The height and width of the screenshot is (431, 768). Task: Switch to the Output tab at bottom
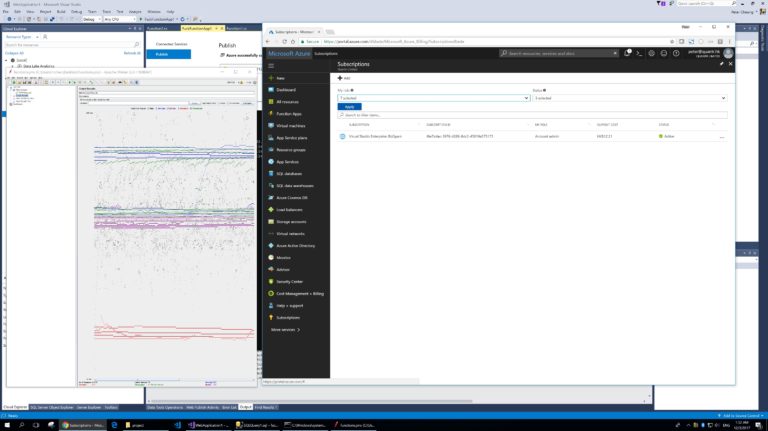pos(245,407)
